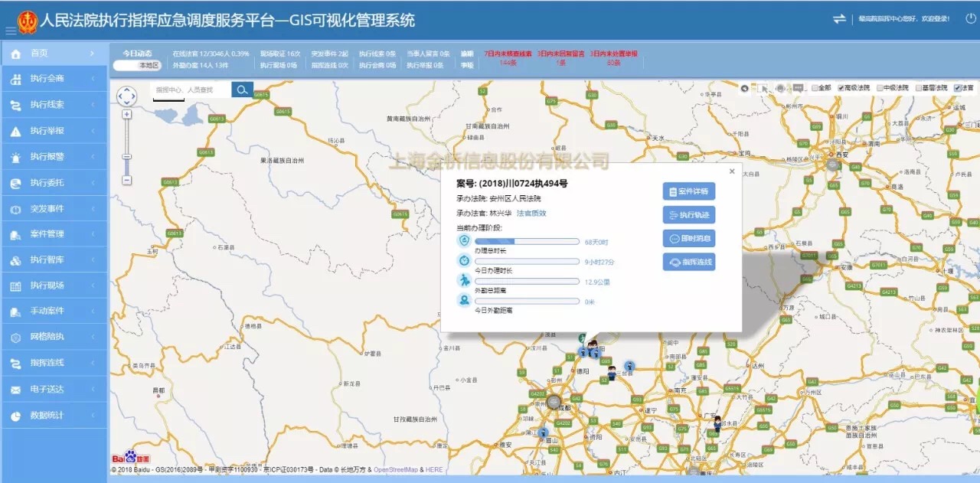Enable the 中级法院 checkbox

(x=880, y=88)
